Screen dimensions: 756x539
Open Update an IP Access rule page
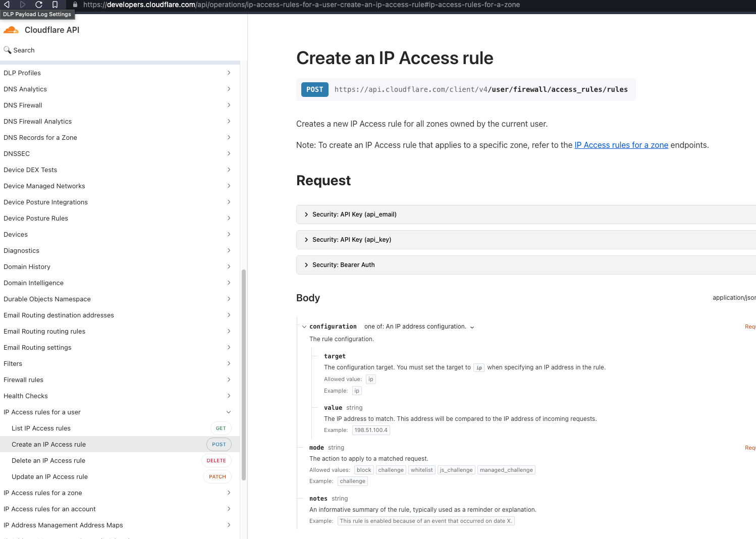click(x=49, y=477)
